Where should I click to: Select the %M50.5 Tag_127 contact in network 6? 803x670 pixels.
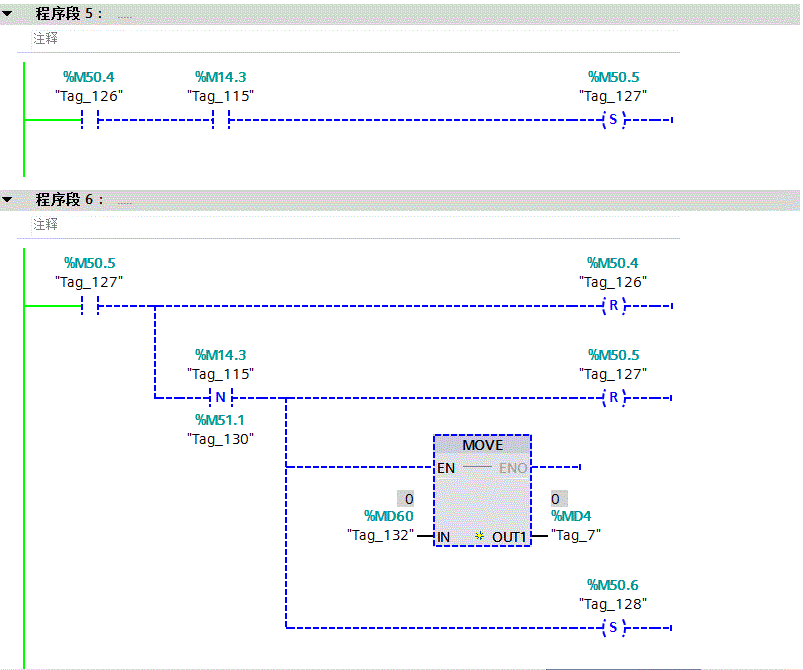(x=90, y=306)
